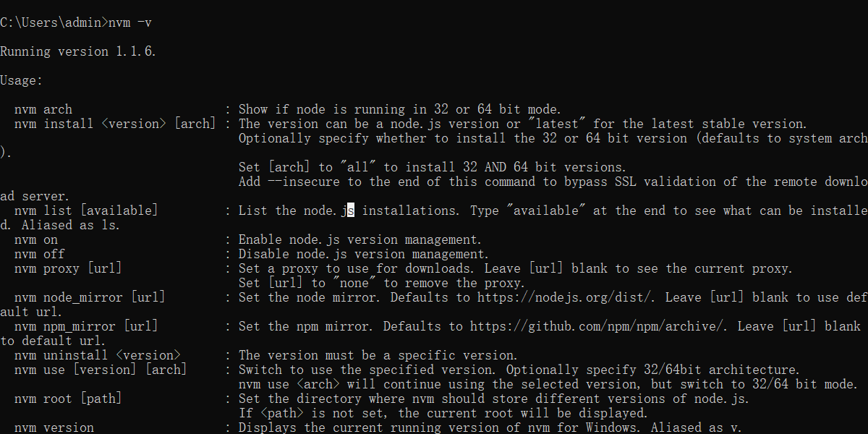The width and height of the screenshot is (868, 434).
Task: Click the 'nvm version' command text
Action: [53, 427]
